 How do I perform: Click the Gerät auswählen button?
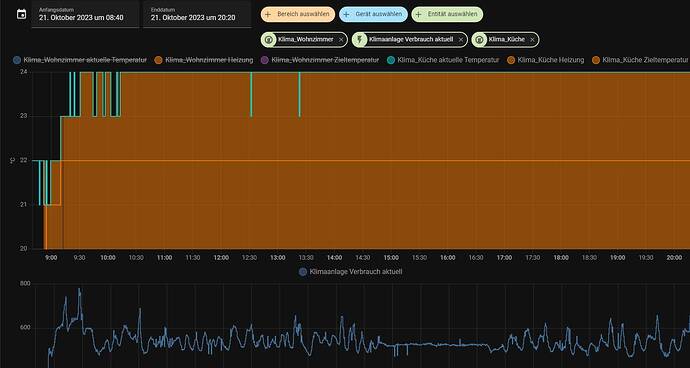[373, 15]
